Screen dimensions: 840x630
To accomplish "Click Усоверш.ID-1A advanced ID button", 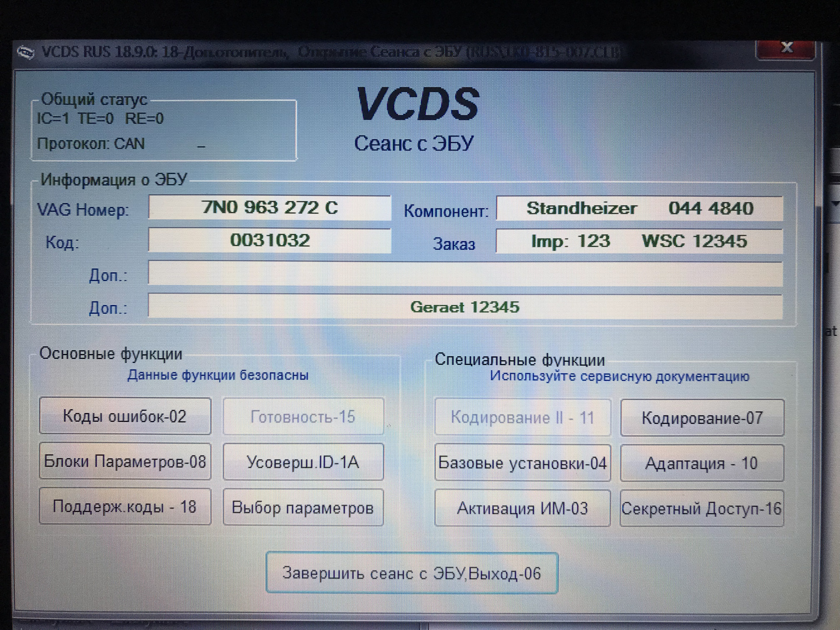I will click(x=303, y=462).
